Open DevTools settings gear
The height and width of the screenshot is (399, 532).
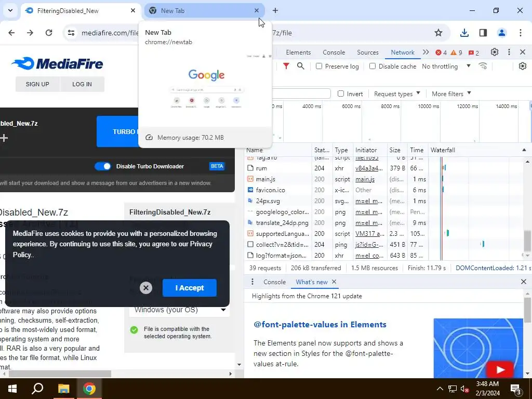point(495,52)
